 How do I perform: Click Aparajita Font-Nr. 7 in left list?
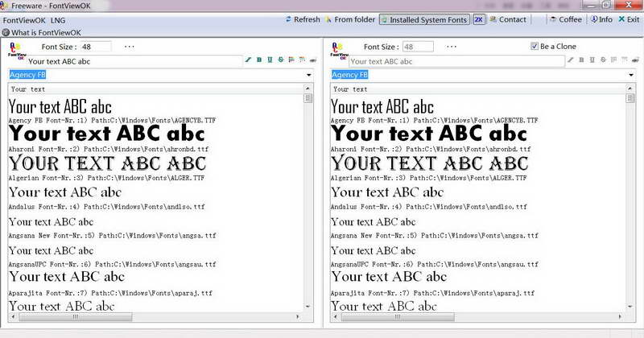[110, 293]
